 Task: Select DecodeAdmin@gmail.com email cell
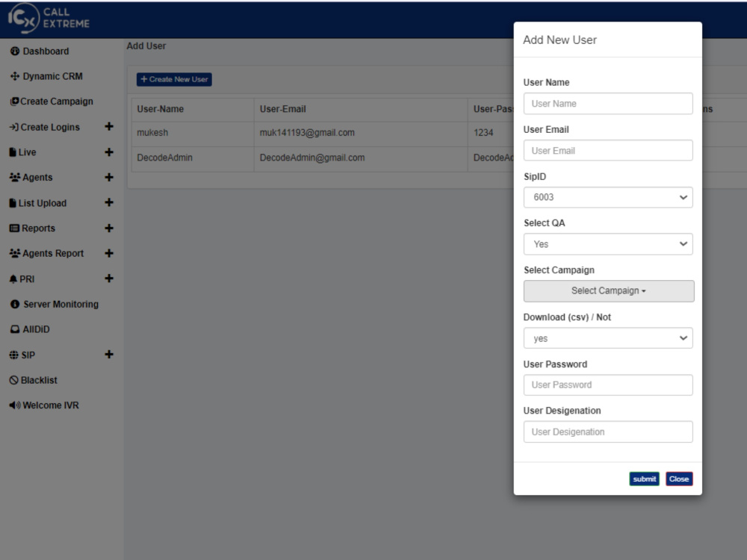tap(361, 158)
